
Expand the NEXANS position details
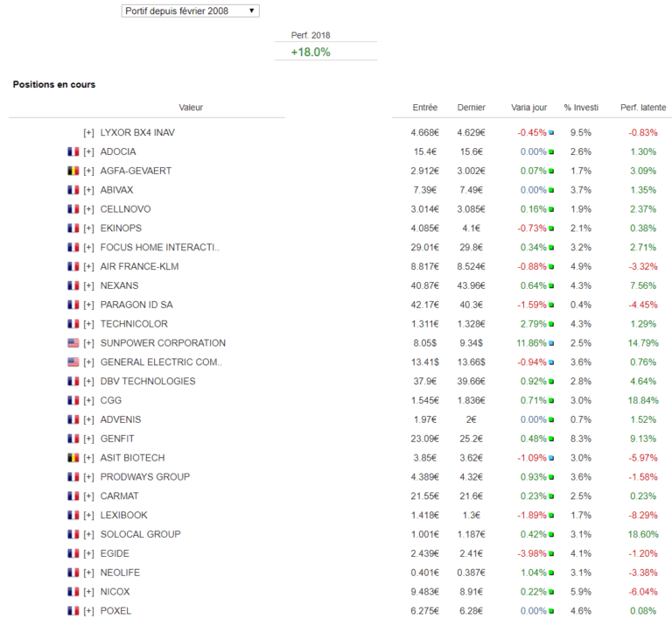[88, 285]
